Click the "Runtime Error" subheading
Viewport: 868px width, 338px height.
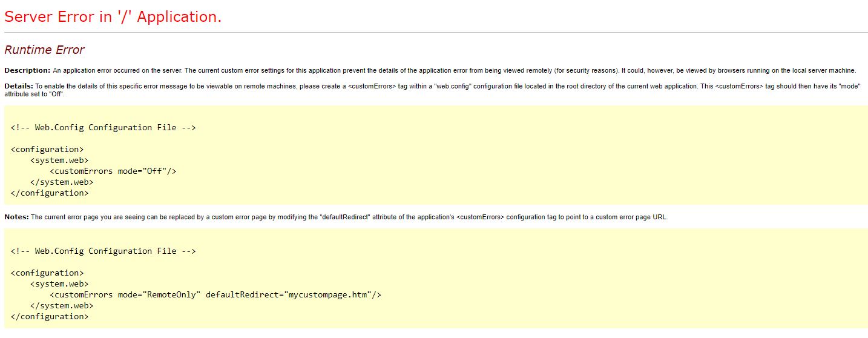click(44, 50)
